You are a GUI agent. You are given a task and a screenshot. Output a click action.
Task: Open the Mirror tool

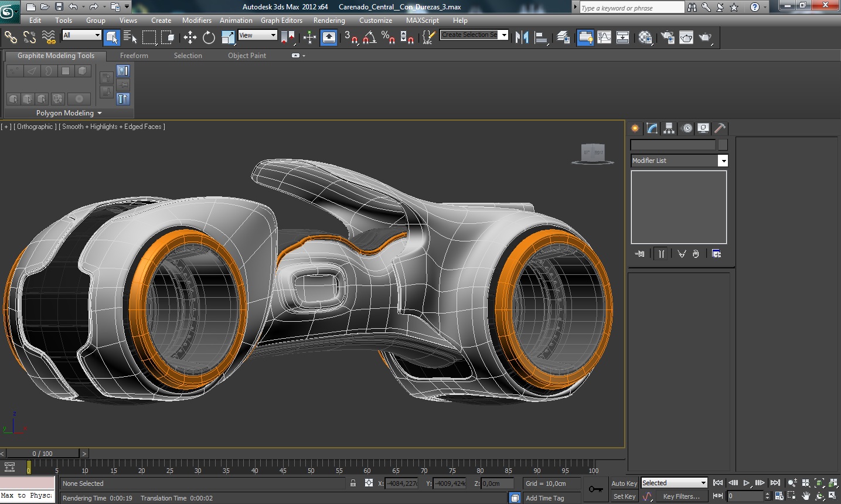[521, 38]
